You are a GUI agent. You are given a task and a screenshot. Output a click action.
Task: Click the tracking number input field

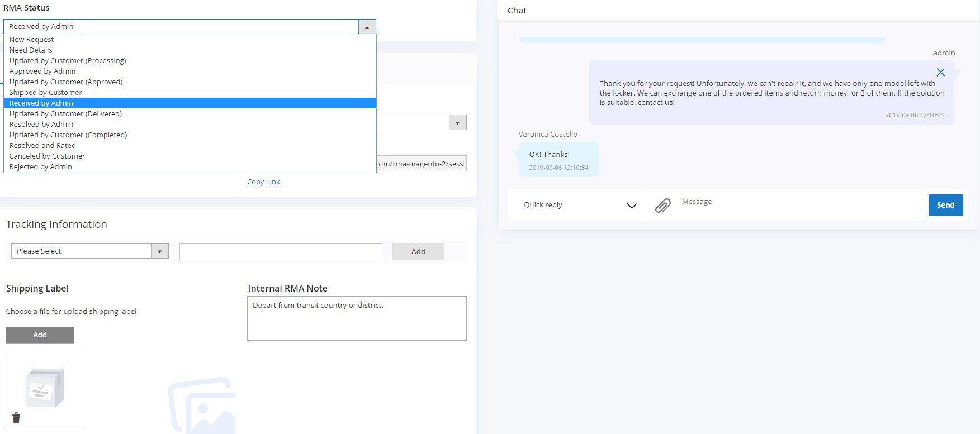(x=281, y=251)
